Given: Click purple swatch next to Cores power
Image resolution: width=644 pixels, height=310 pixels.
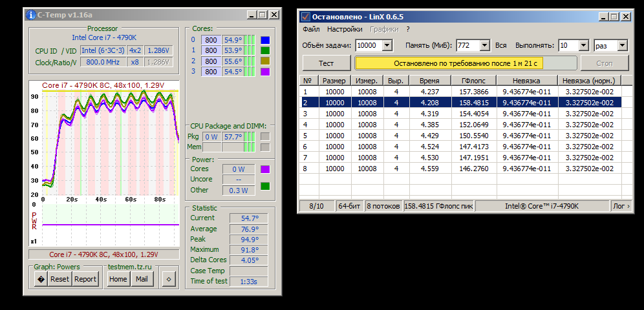Looking at the screenshot, I should (x=265, y=169).
